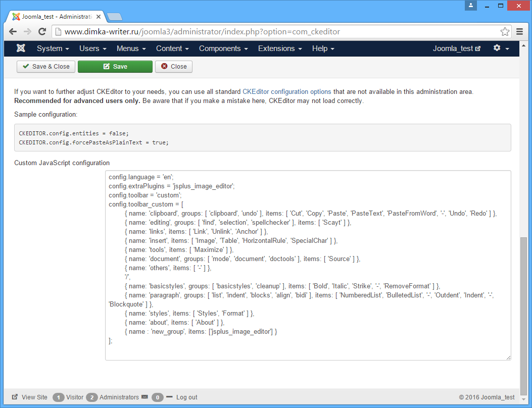532x408 pixels.
Task: Bookmark page with star icon
Action: [x=505, y=32]
